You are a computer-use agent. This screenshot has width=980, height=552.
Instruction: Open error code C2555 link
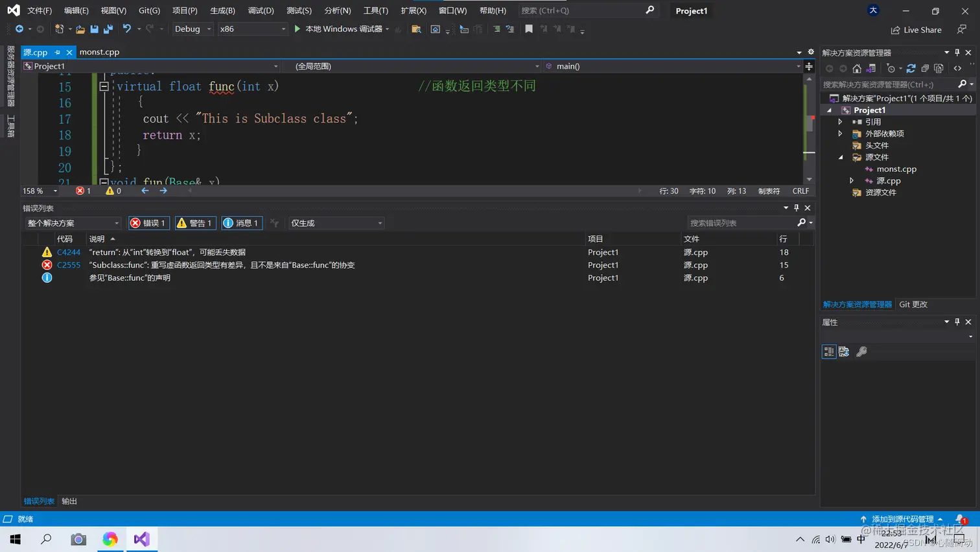[69, 265]
